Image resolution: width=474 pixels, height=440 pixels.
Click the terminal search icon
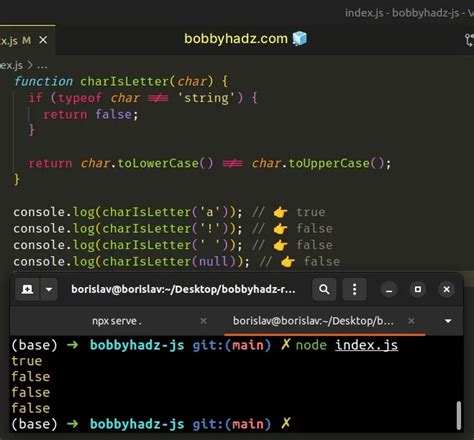pyautogui.click(x=324, y=289)
